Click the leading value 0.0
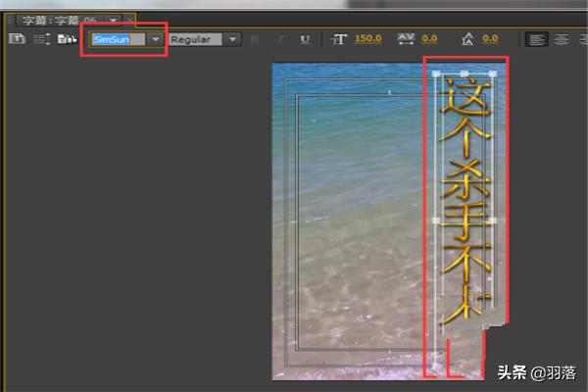 coord(490,38)
